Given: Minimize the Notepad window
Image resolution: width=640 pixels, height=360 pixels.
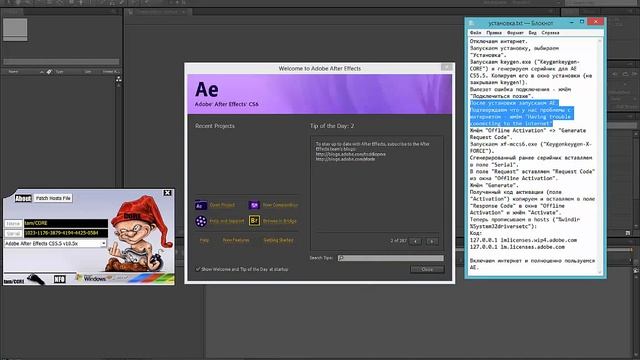Looking at the screenshot, I should coord(572,22).
